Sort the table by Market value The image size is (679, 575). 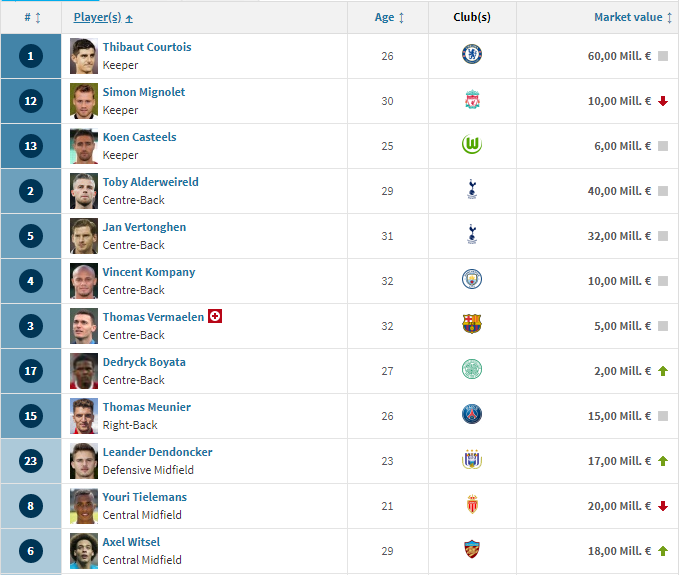(x=633, y=17)
